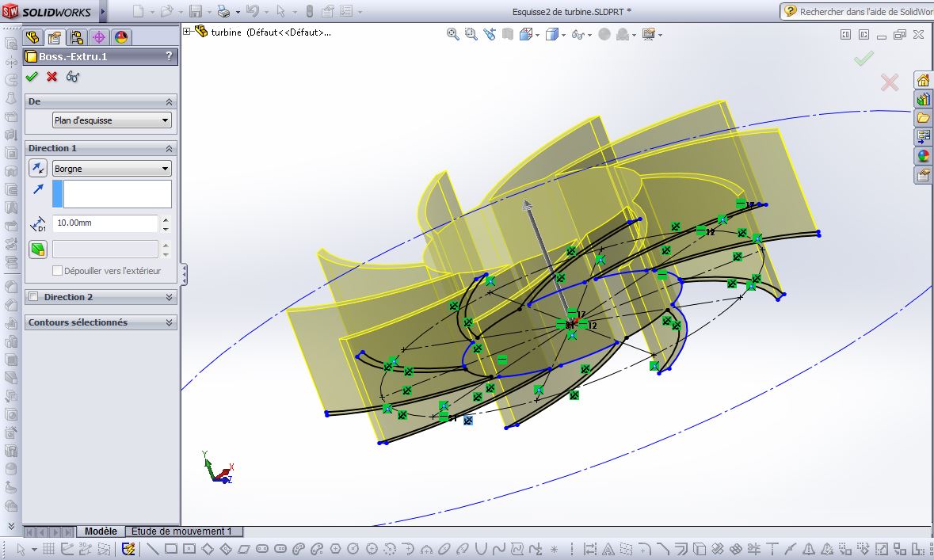Open the Print dropdown arrow
The height and width of the screenshot is (560, 934).
(x=238, y=12)
